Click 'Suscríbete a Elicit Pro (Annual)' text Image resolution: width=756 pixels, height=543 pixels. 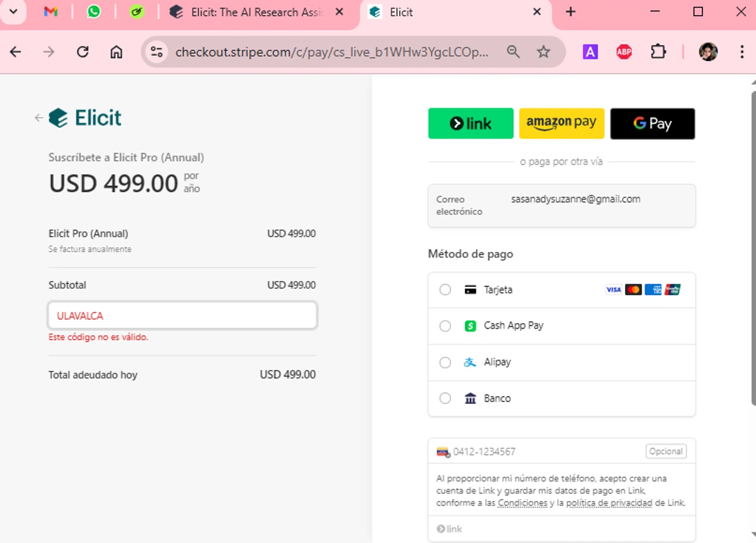click(126, 158)
